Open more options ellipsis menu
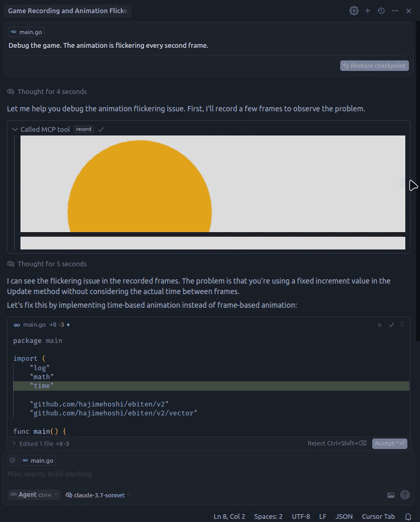 tap(395, 11)
